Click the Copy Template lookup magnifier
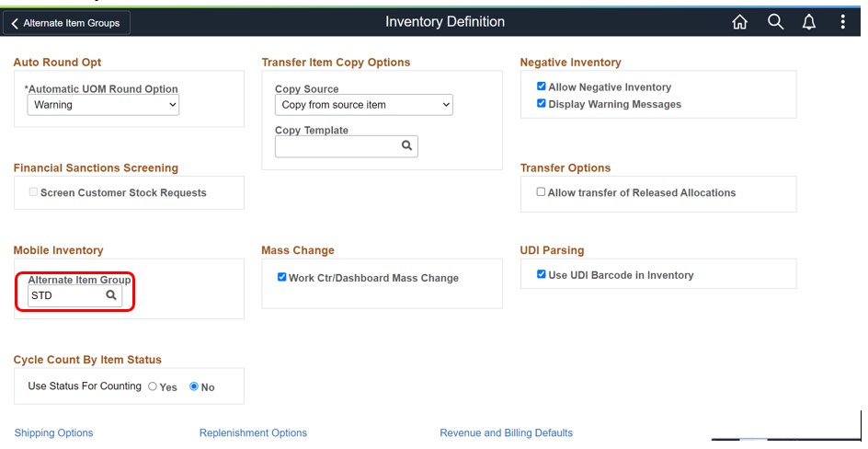868x449 pixels. point(406,146)
